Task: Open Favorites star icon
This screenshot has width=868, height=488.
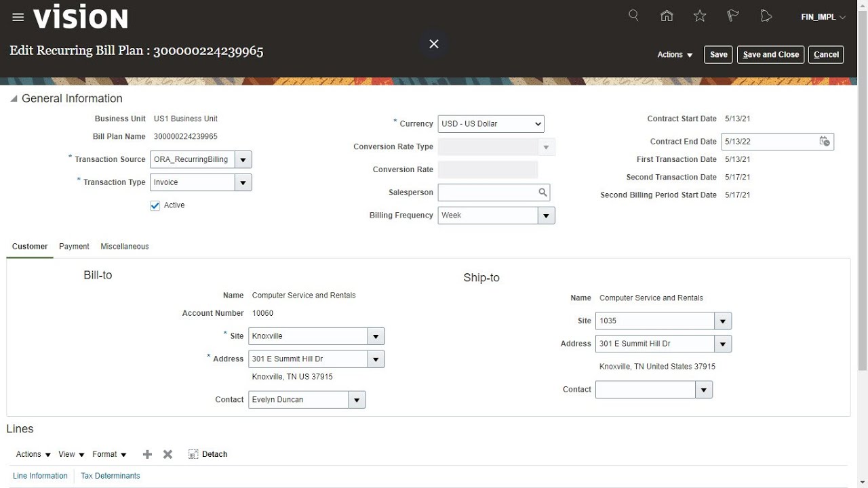Action: [700, 16]
